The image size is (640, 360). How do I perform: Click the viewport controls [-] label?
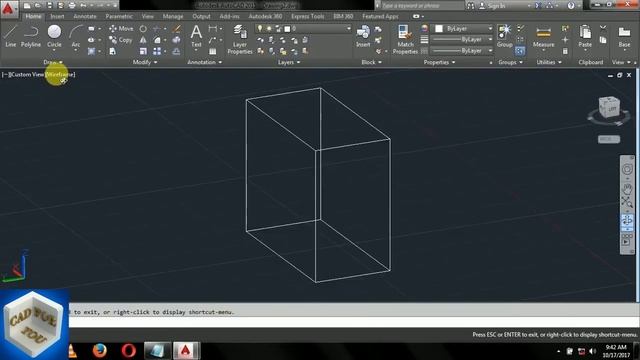point(5,74)
